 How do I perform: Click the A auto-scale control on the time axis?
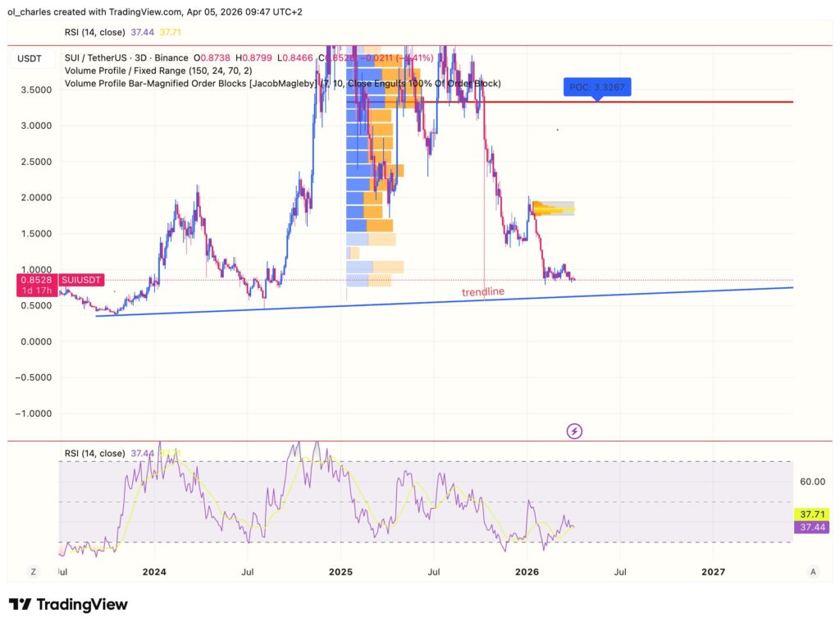pos(813,570)
